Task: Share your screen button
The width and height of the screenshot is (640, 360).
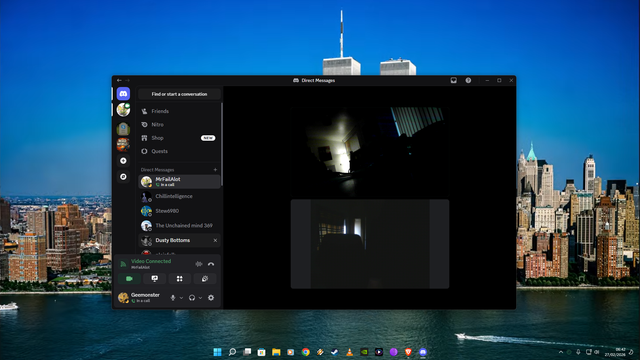Action: point(155,279)
